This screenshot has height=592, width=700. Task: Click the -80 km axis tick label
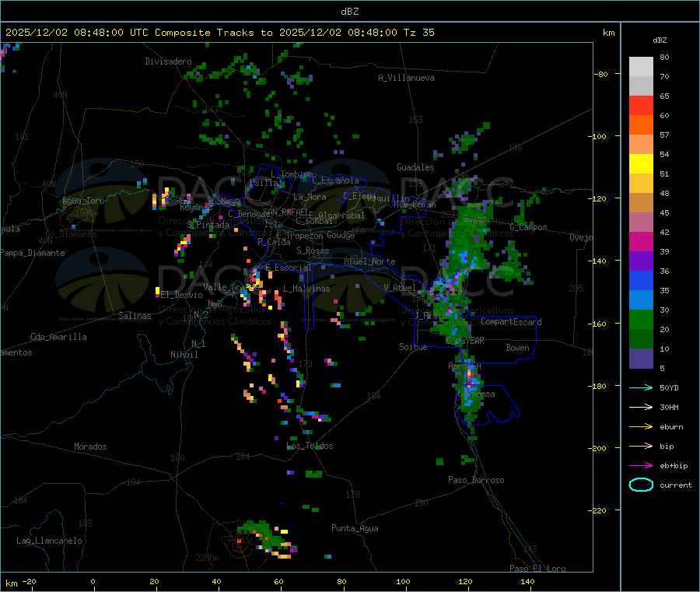[x=601, y=74]
